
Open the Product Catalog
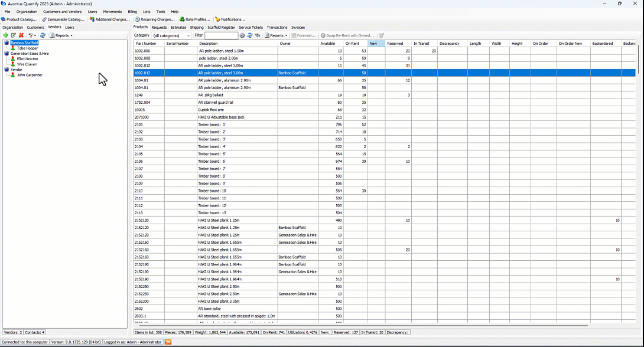click(x=19, y=19)
